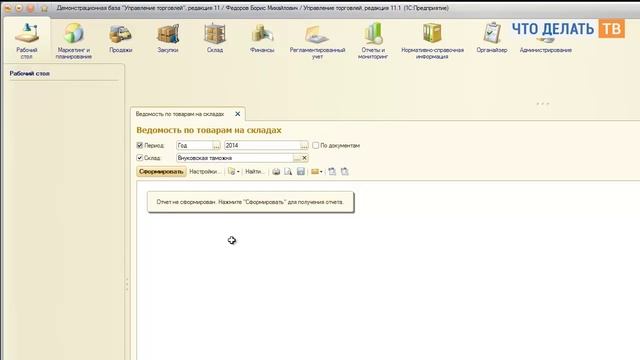Click the print report icon
Screen dimensions: 640x360
tap(276, 172)
